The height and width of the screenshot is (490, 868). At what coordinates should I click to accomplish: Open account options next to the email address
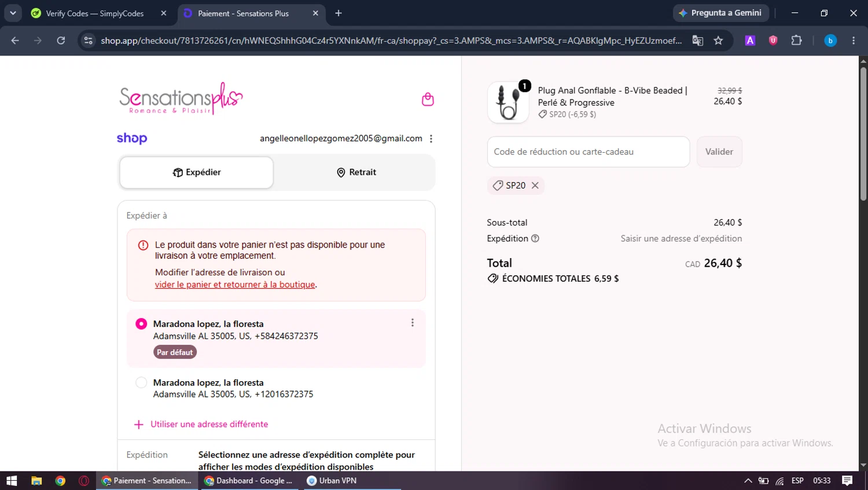[431, 139]
